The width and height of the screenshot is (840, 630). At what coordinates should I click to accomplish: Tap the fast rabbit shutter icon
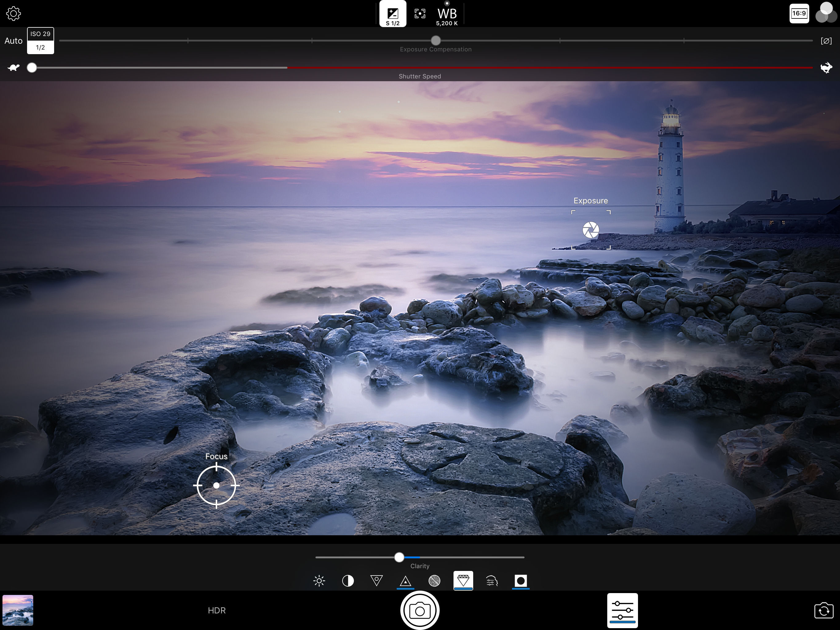coord(826,68)
